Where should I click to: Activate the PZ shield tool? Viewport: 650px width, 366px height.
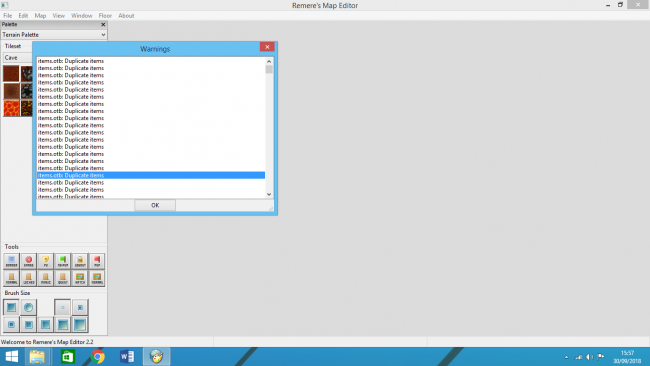[46, 261]
